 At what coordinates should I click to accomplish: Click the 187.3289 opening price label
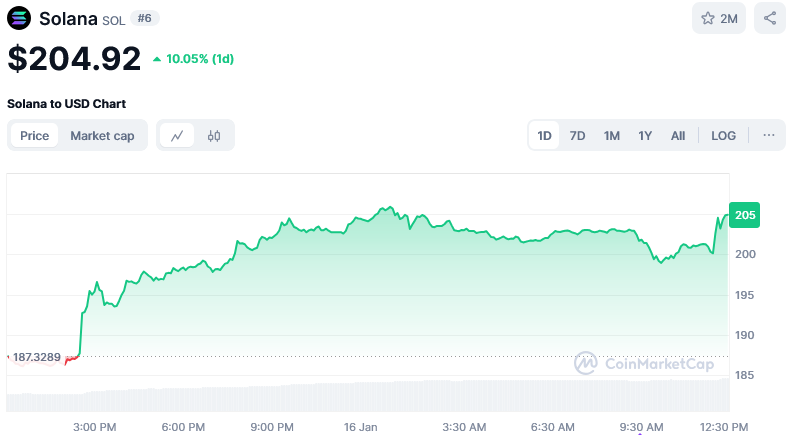point(37,357)
